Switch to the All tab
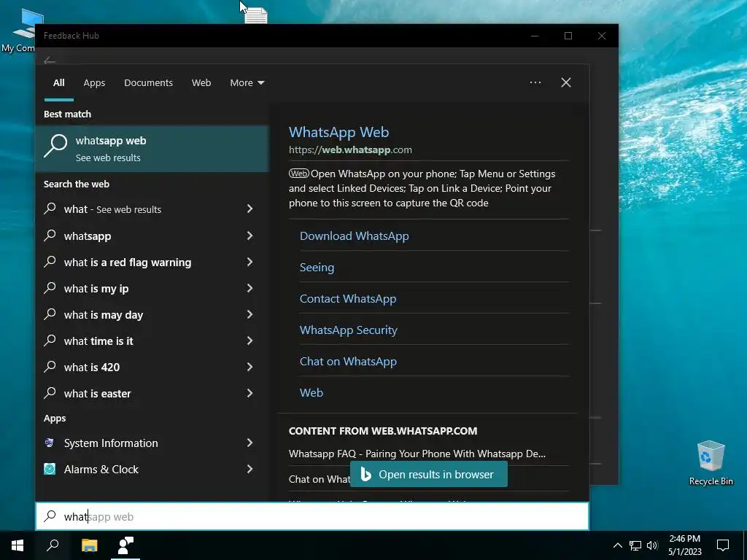 58,83
